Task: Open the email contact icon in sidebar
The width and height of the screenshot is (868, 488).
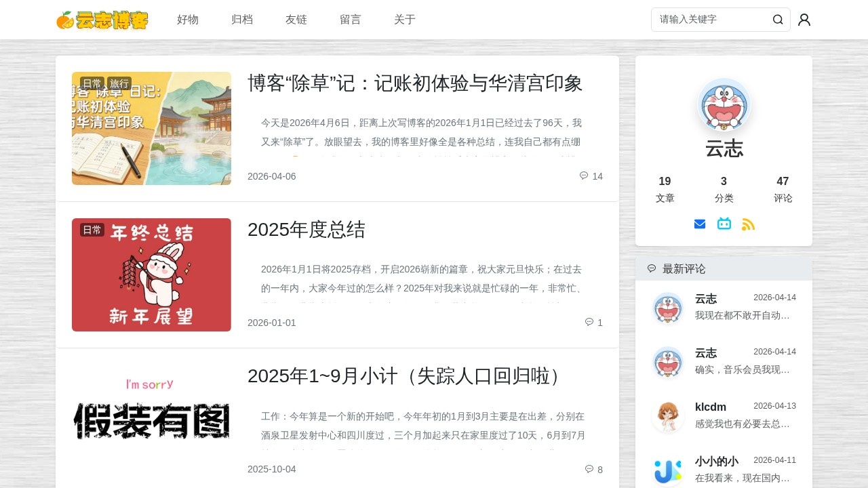Action: click(700, 224)
